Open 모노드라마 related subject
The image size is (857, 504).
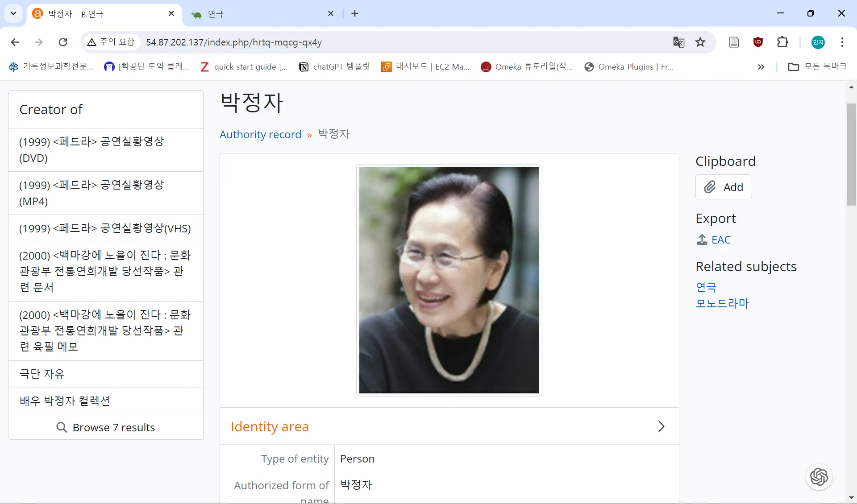[722, 304]
